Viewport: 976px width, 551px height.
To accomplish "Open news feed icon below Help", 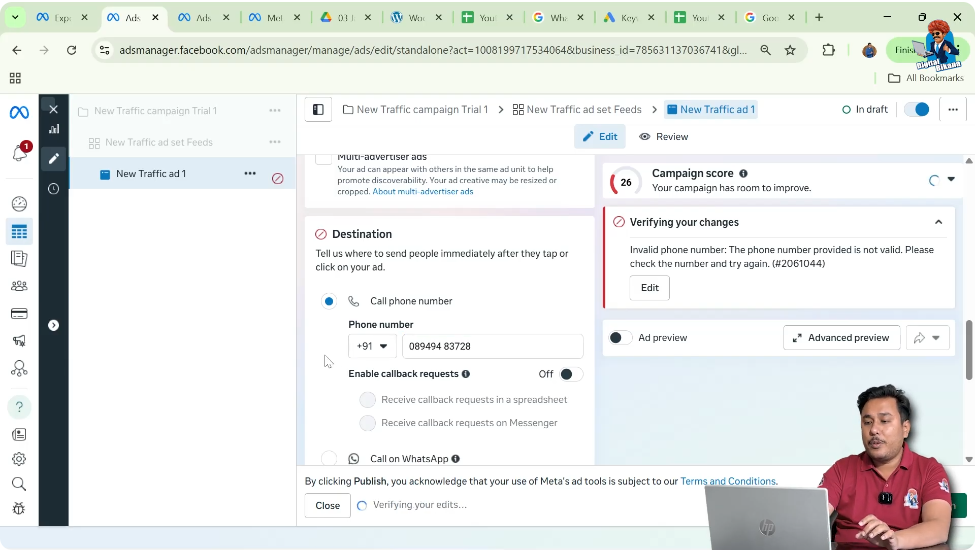I will point(19,435).
